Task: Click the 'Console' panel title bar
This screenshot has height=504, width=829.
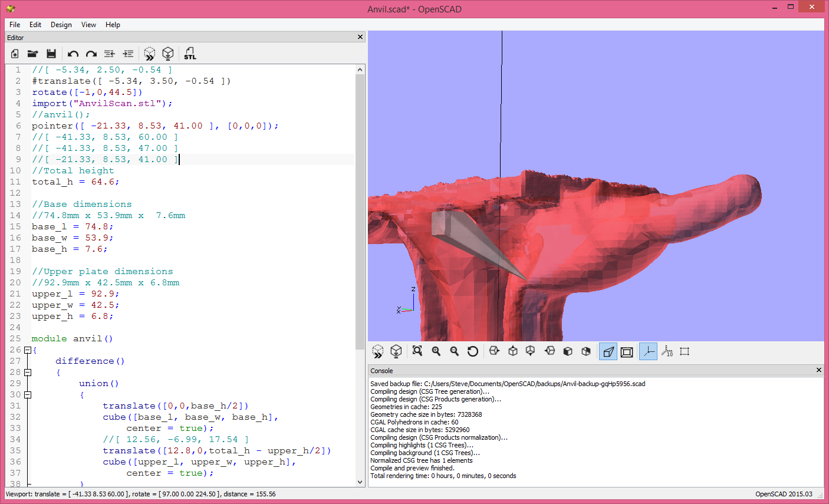Action: click(596, 371)
